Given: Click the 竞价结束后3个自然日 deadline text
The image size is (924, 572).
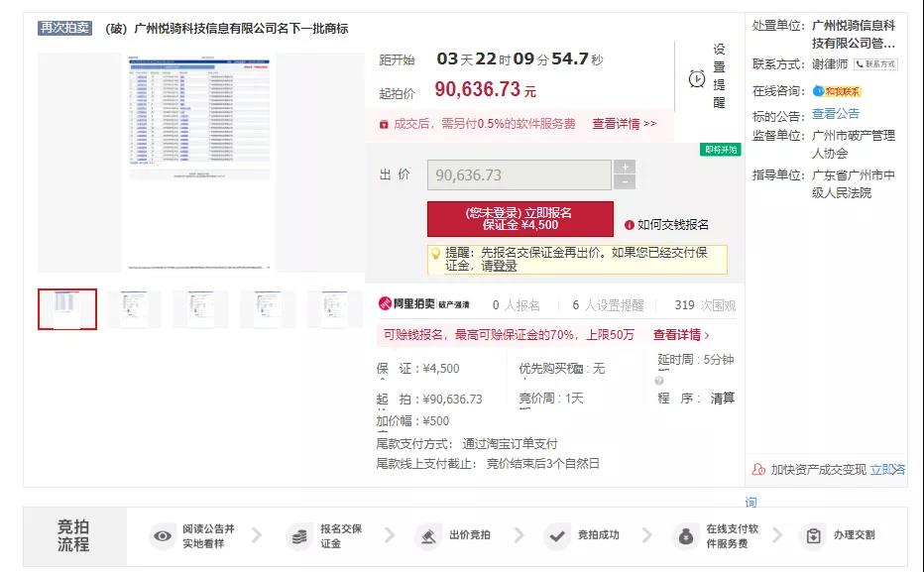Looking at the screenshot, I should [542, 464].
